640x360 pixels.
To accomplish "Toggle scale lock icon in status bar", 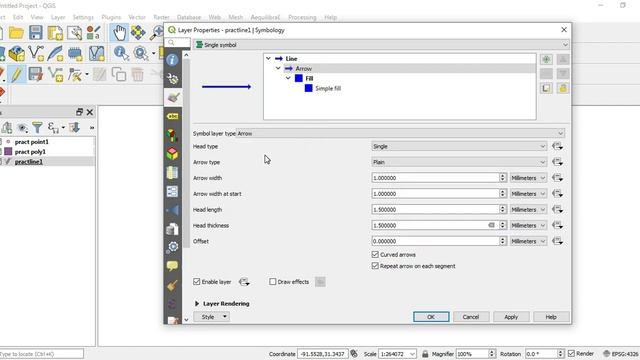I will [x=425, y=354].
